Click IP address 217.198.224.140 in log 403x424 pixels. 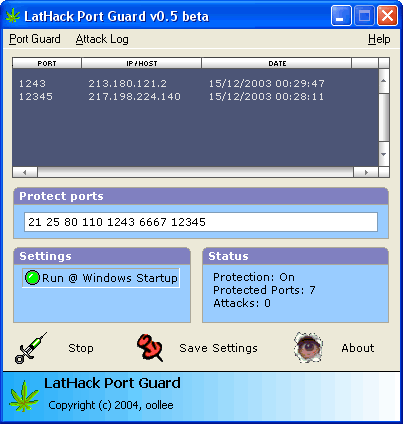134,97
